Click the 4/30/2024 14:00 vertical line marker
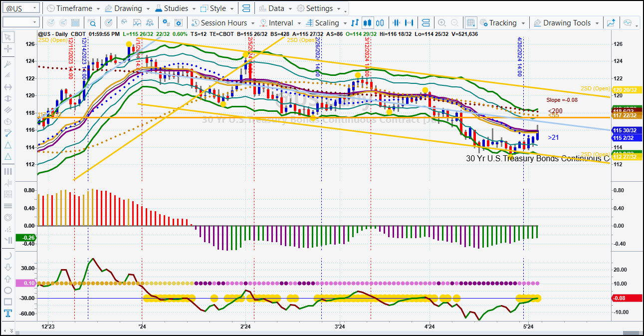This screenshot has height=336, width=644. (x=519, y=56)
